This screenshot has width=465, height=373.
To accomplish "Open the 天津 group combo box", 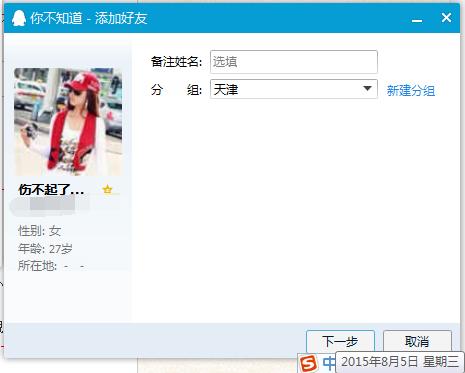I will coord(294,89).
